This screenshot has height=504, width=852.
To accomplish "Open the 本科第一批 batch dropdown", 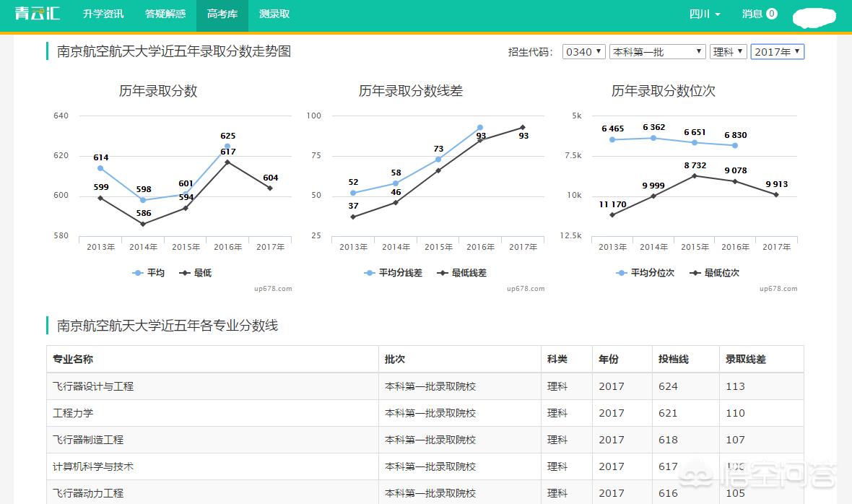I will point(658,51).
